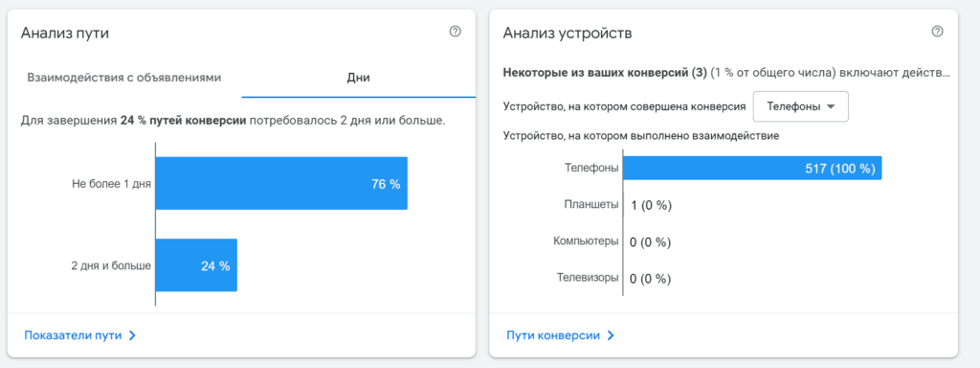Click the 24 % путей конверсии summary
Image resolution: width=980 pixels, height=368 pixels.
pos(183,120)
